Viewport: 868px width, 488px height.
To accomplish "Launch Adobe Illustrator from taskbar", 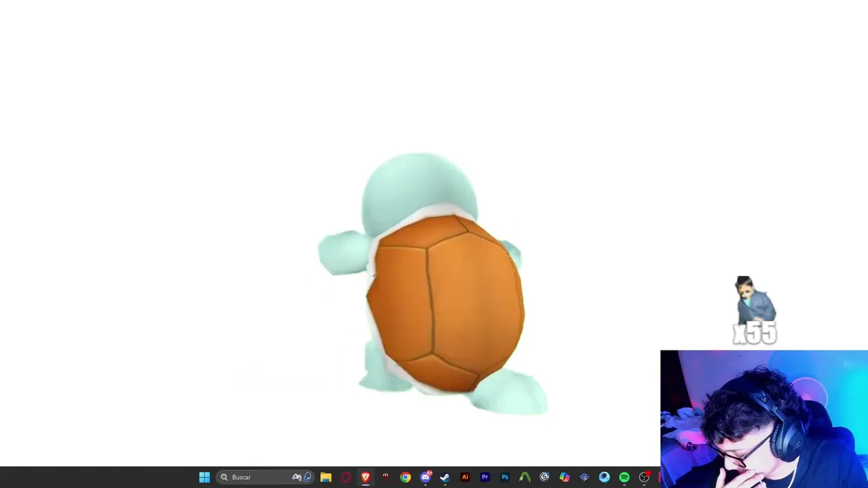I will [x=465, y=477].
